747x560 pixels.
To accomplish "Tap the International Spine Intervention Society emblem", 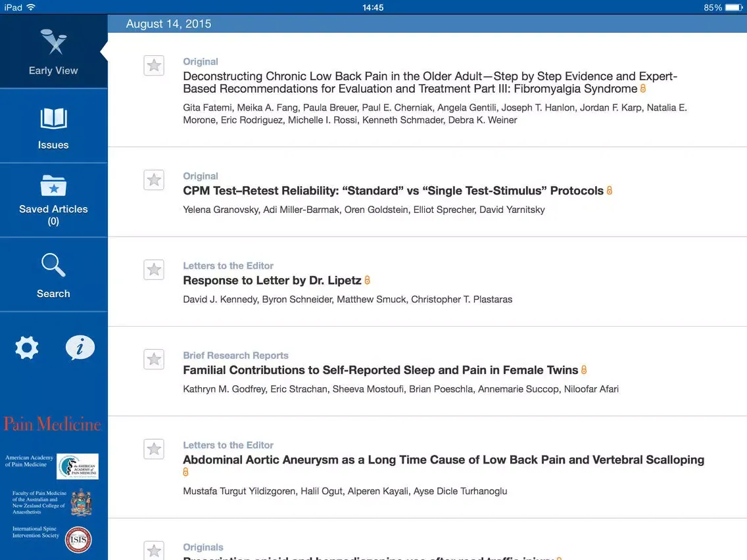I will (78, 539).
